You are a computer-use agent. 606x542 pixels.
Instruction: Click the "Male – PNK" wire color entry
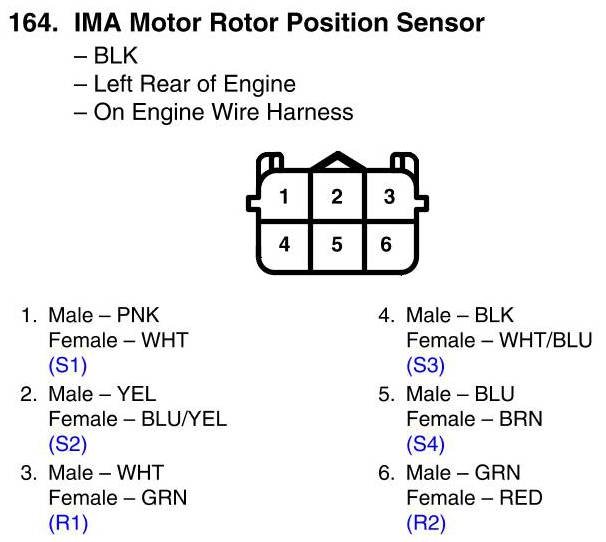point(104,315)
